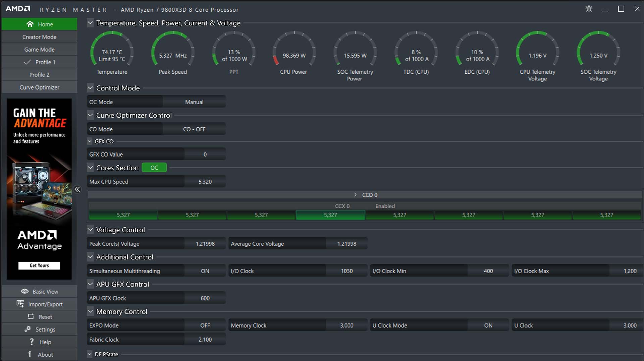This screenshot has height=361, width=644.
Task: Click the AMD Advantage ad banner image
Action: pyautogui.click(x=39, y=189)
